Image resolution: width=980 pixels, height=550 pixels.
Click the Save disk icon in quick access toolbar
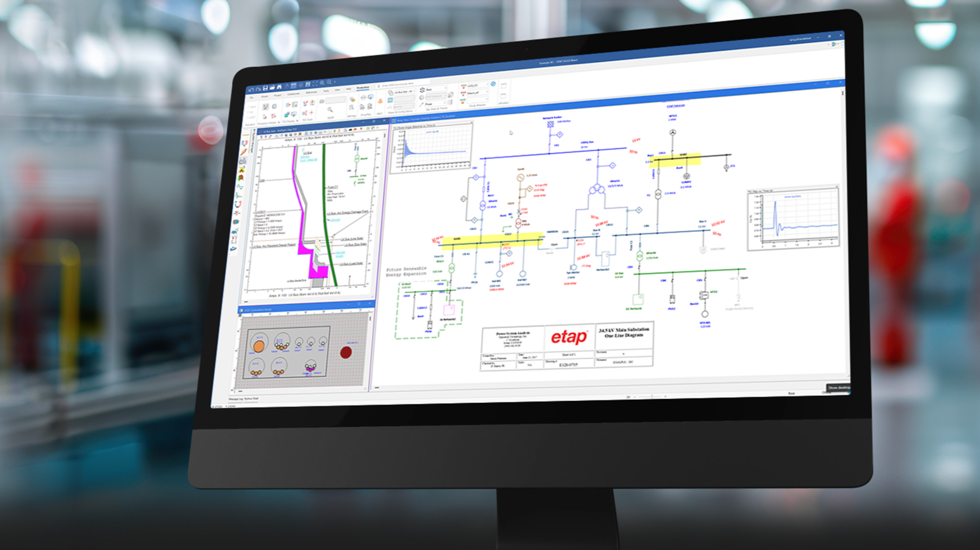[265, 88]
